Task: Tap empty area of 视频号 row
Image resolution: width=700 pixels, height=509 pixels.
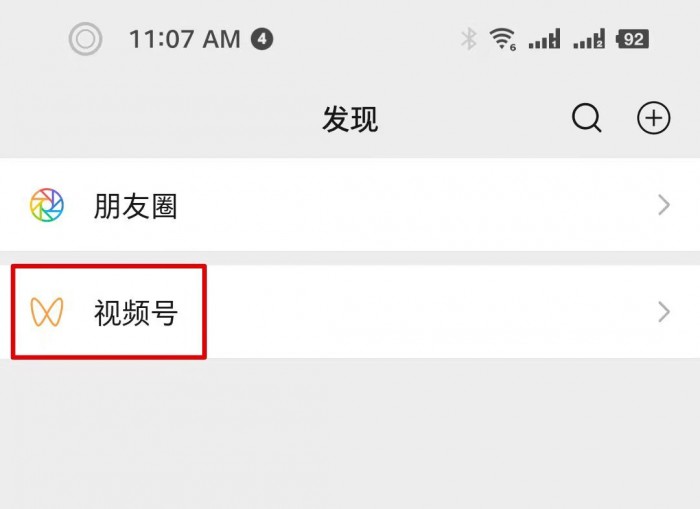Action: pos(429,312)
